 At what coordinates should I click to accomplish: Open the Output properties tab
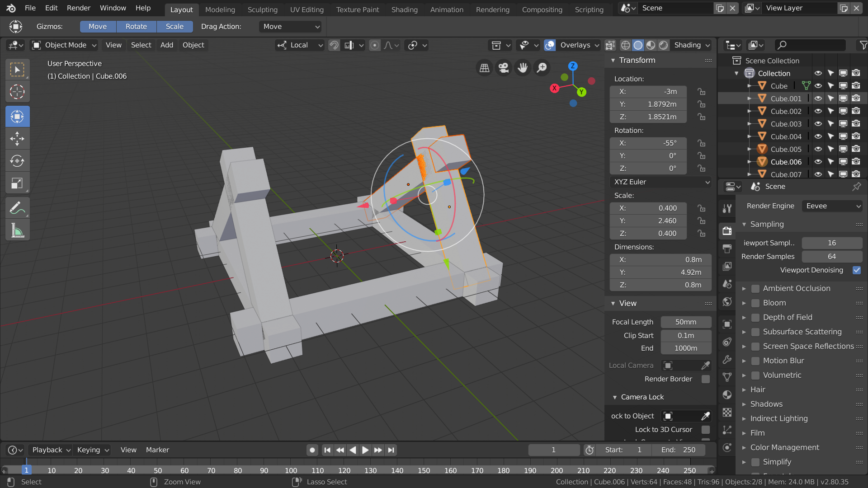click(x=727, y=249)
